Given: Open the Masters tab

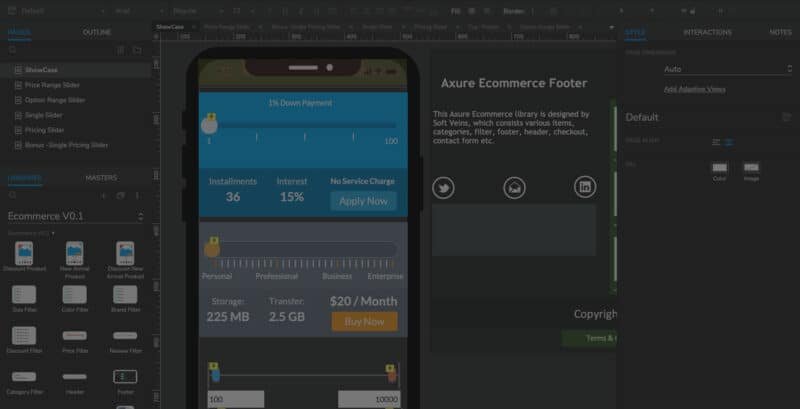Looking at the screenshot, I should pyautogui.click(x=101, y=177).
